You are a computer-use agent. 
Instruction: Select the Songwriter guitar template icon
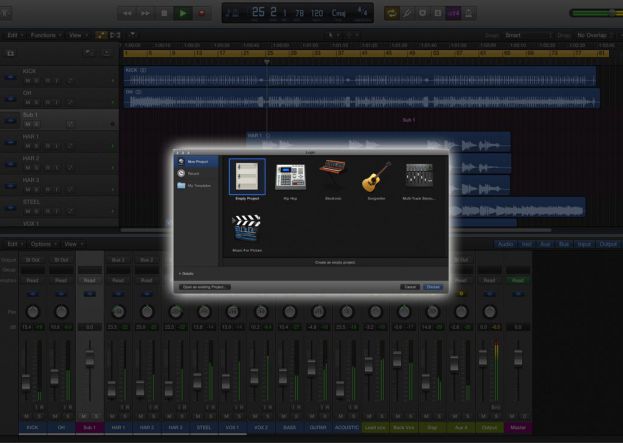376,177
